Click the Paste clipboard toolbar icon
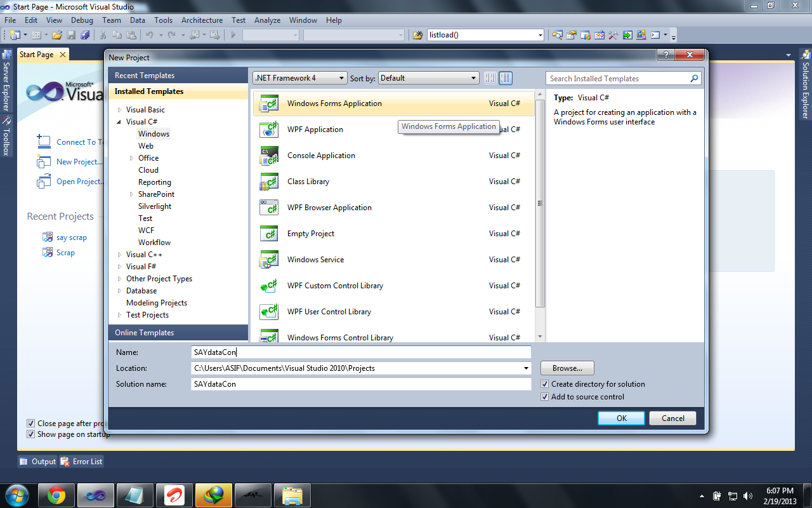Image resolution: width=812 pixels, height=508 pixels. pyautogui.click(x=131, y=35)
